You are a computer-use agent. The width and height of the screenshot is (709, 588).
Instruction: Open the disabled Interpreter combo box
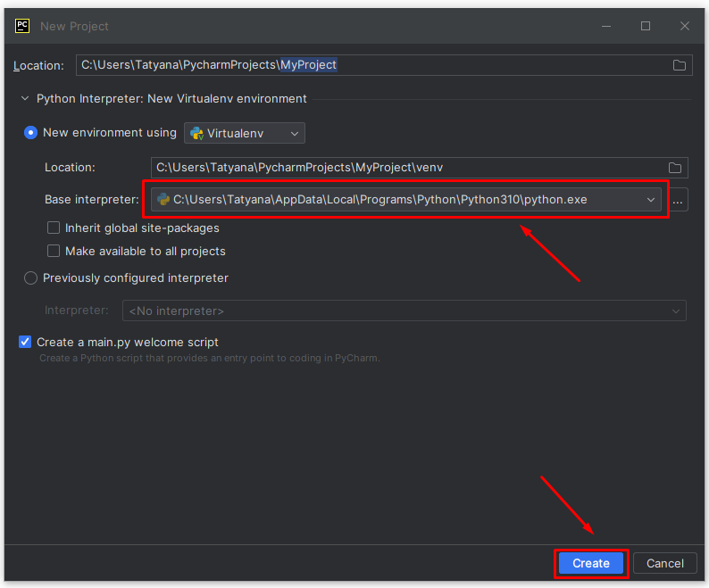pos(405,311)
